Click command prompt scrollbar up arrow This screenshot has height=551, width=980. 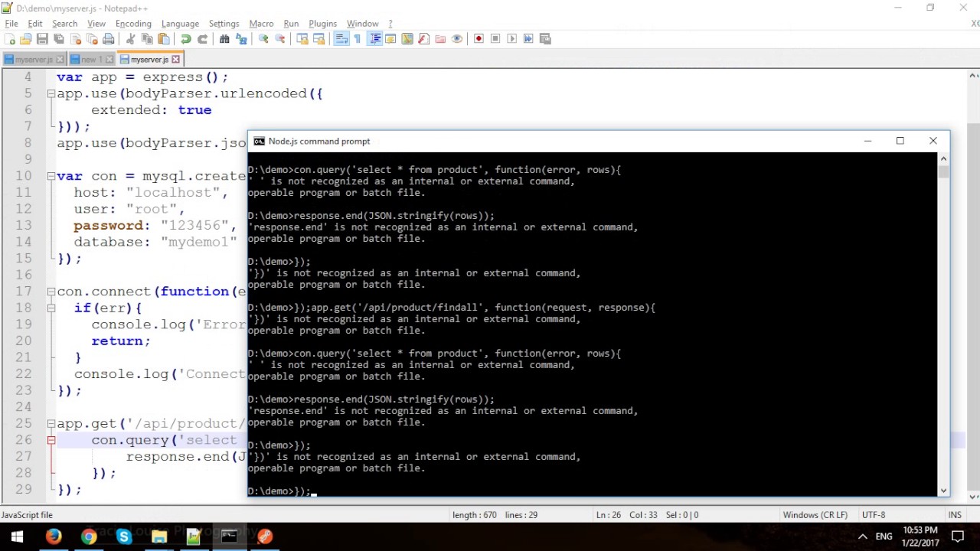click(943, 158)
